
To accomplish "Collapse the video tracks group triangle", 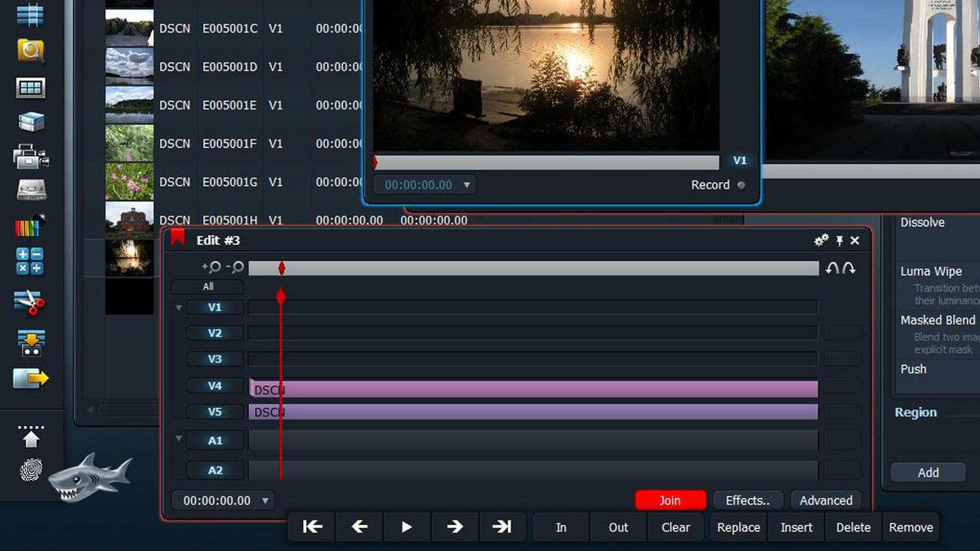I will 178,306.
